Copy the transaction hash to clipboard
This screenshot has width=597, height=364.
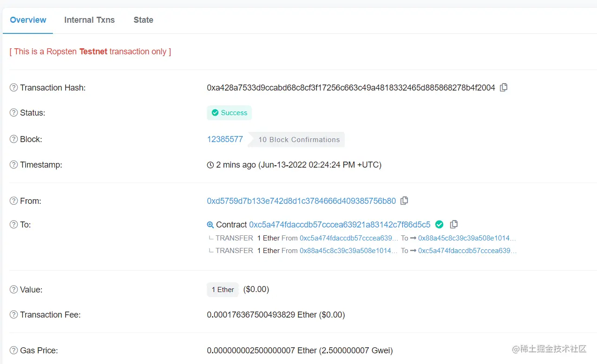[x=504, y=87]
